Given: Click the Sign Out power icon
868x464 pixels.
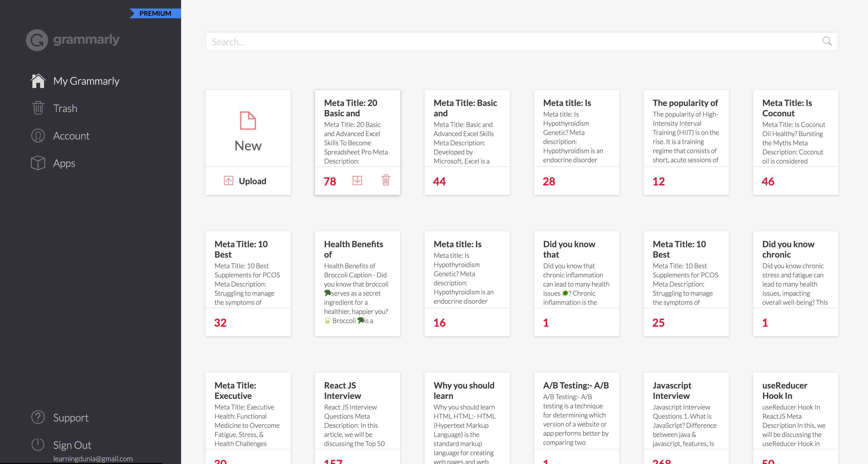Looking at the screenshot, I should pyautogui.click(x=38, y=445).
